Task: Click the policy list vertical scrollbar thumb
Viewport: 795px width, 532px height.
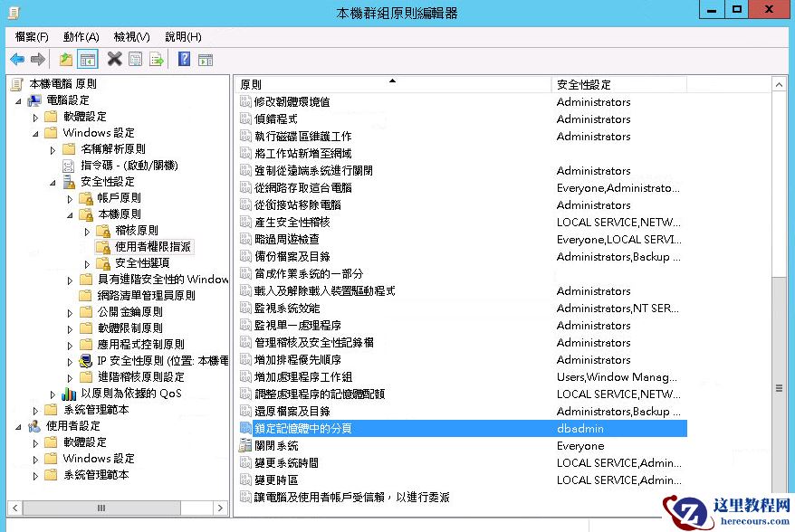Action: pos(779,389)
